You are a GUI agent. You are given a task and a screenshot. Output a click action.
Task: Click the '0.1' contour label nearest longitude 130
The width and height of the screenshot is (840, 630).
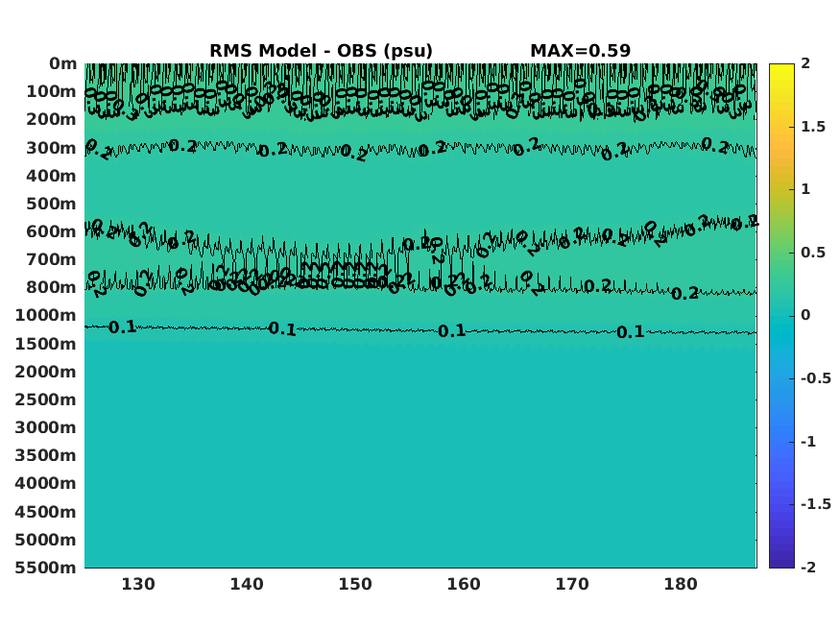pyautogui.click(x=122, y=327)
